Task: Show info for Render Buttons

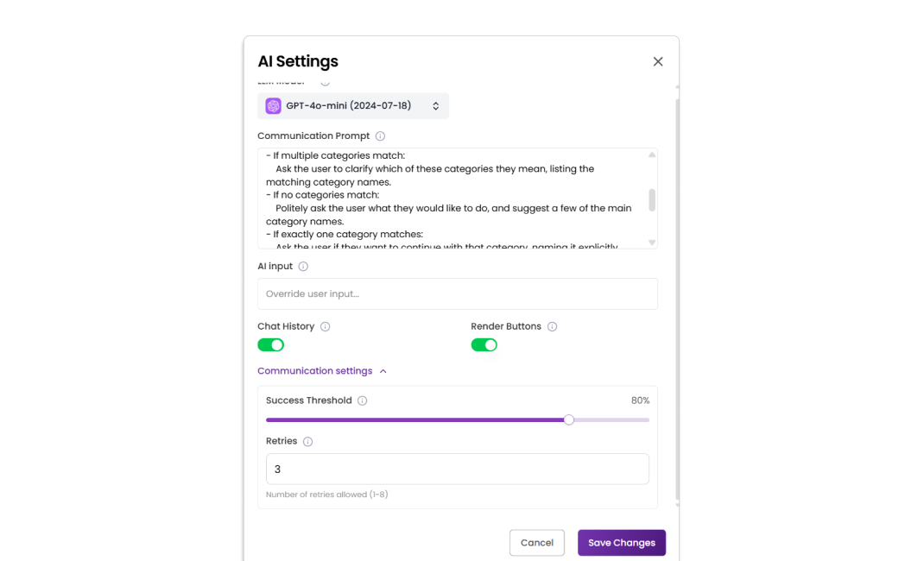Action: coord(552,327)
